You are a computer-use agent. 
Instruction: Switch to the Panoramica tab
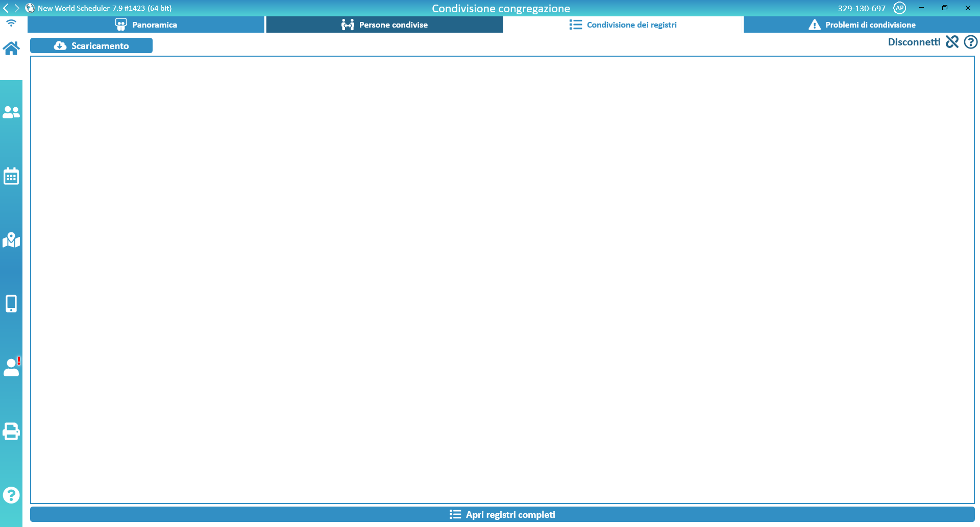(x=146, y=25)
